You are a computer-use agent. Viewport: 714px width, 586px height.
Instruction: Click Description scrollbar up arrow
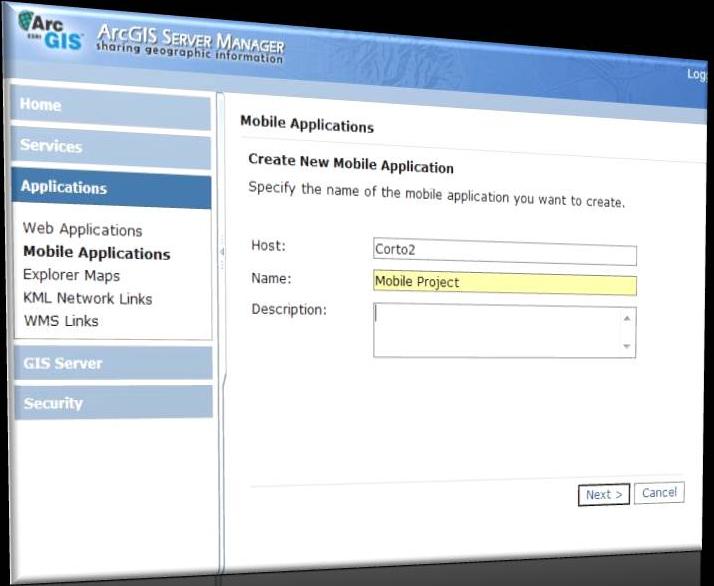click(627, 318)
